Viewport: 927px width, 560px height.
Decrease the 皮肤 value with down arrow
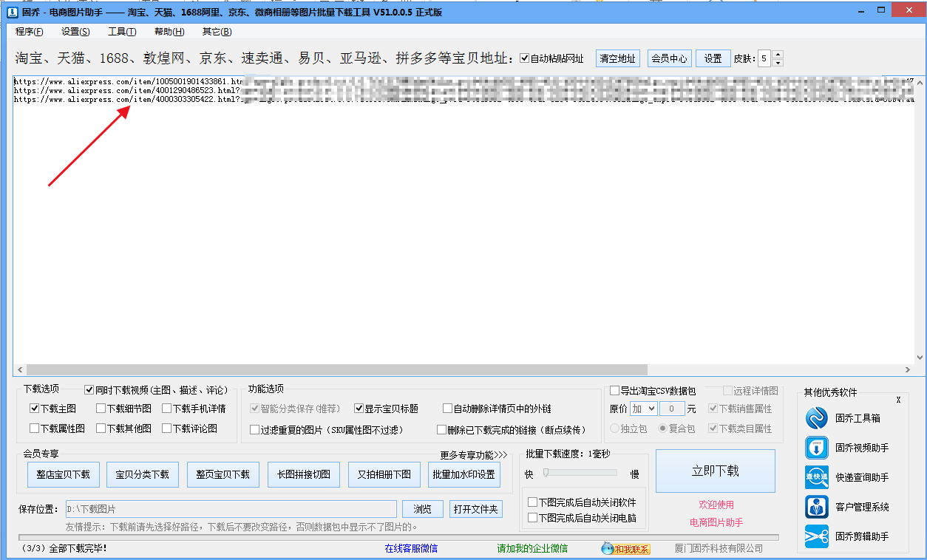[x=777, y=63]
